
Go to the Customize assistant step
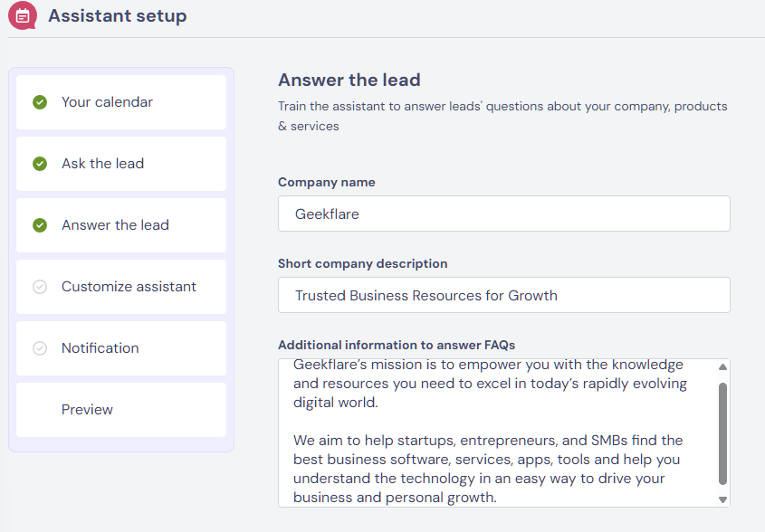(x=121, y=287)
